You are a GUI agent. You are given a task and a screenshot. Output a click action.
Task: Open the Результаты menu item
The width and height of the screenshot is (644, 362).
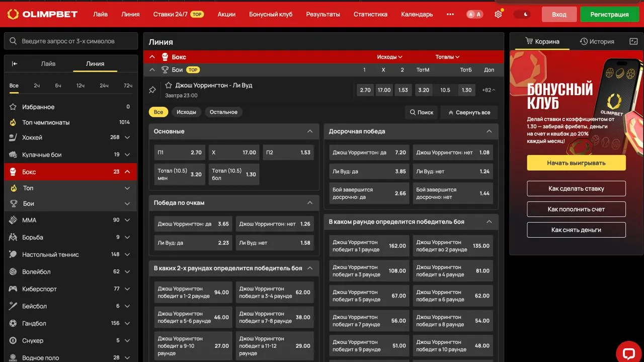(x=323, y=14)
